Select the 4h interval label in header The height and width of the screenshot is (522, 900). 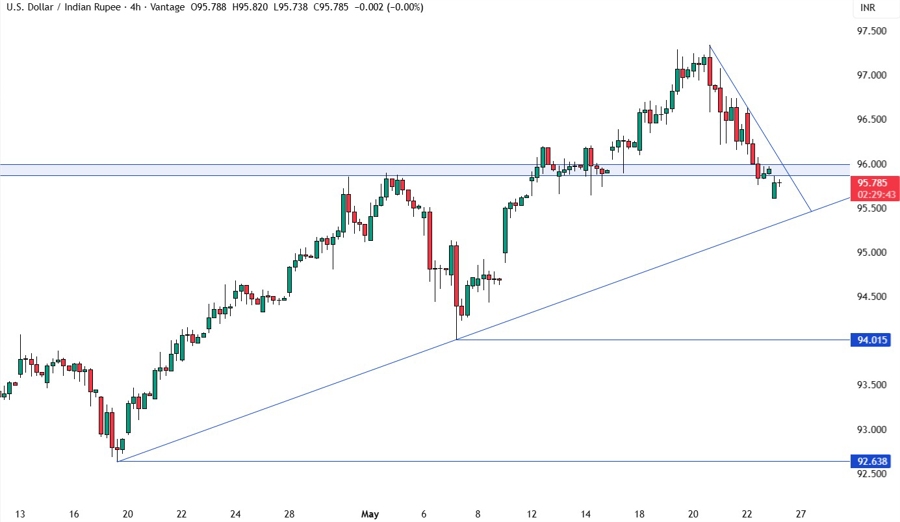[135, 7]
